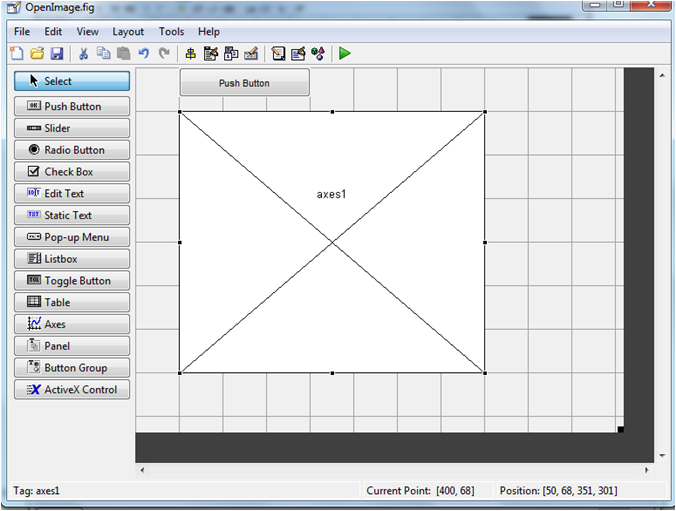
Task: Open the Property Inspector icon
Action: 298,53
